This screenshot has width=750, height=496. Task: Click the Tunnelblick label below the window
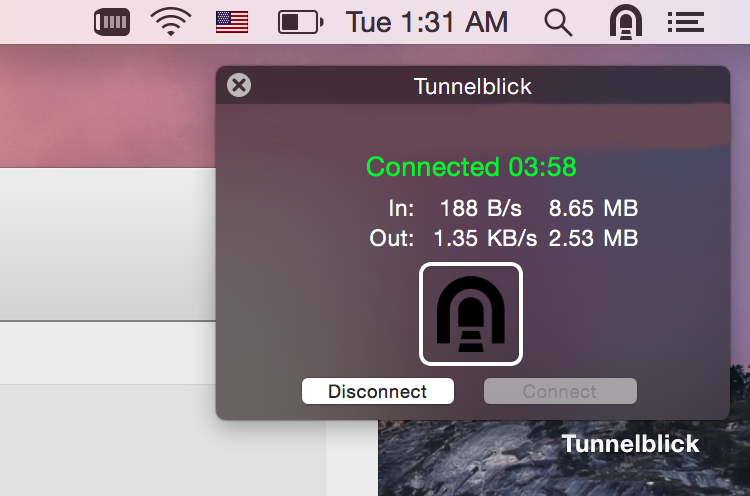pyautogui.click(x=630, y=444)
